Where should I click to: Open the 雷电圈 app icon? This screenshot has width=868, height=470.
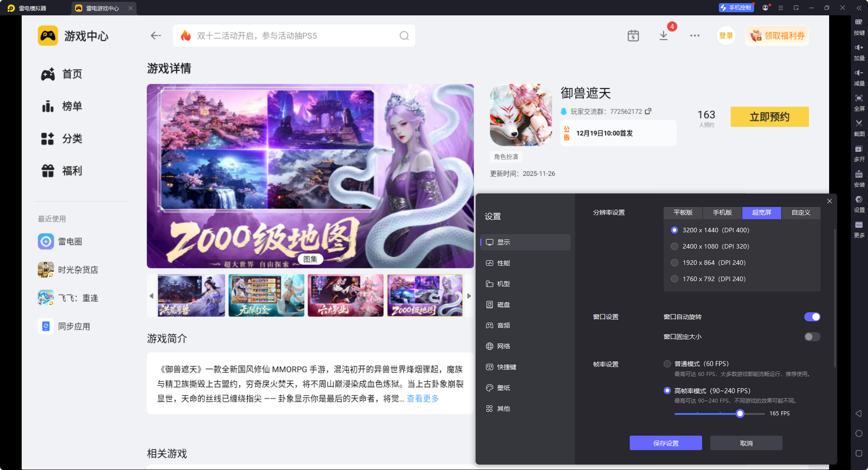(46, 241)
